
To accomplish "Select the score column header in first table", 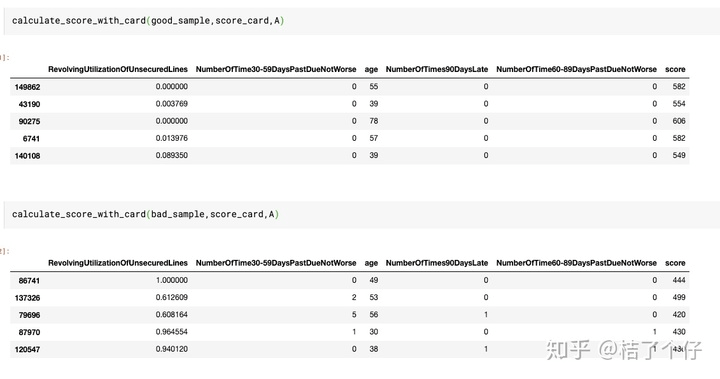I will pos(675,69).
